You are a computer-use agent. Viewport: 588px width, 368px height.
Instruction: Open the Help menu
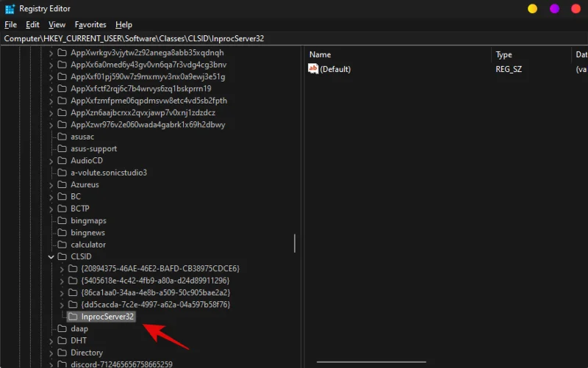click(123, 25)
